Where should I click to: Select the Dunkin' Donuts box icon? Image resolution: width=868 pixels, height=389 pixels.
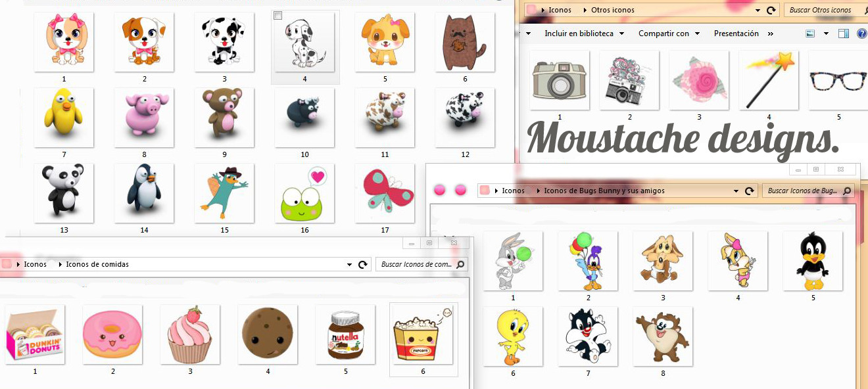35,334
